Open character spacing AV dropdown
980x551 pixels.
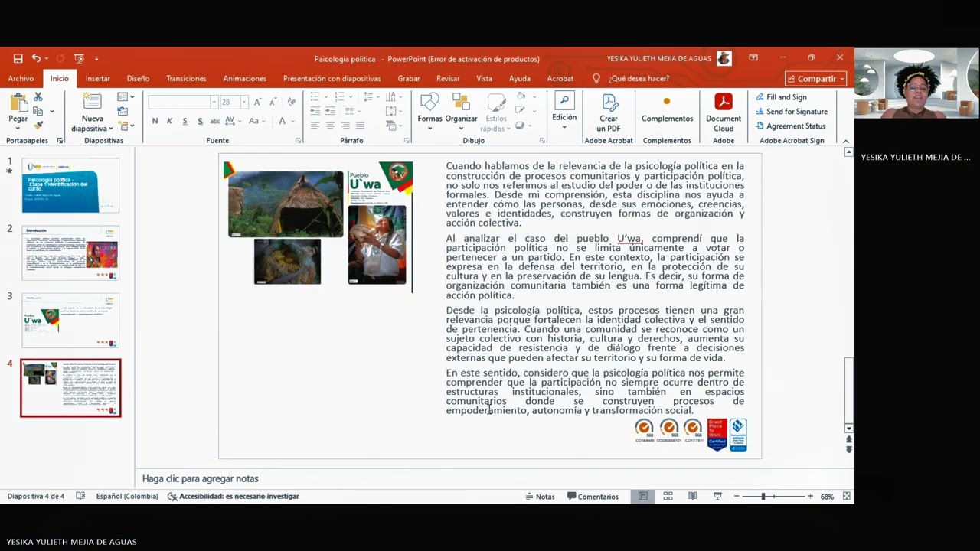234,121
